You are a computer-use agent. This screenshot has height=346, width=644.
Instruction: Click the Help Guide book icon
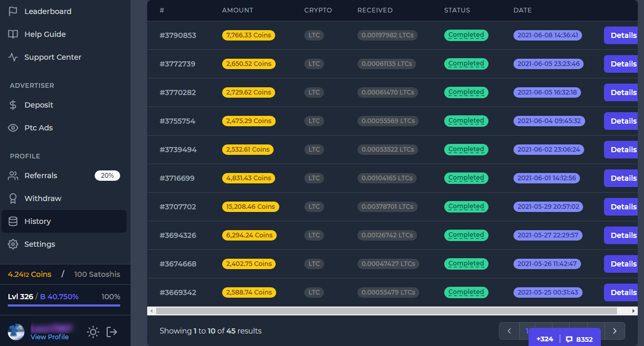coord(13,34)
